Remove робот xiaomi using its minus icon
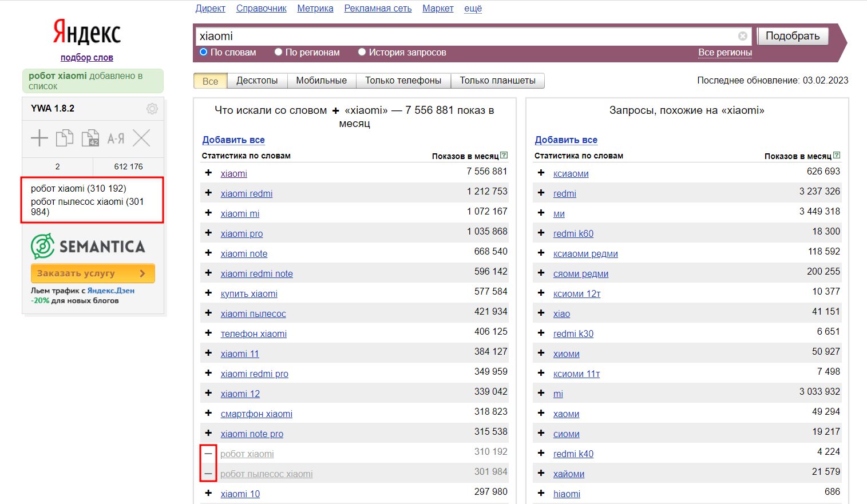867x504 pixels. [208, 454]
